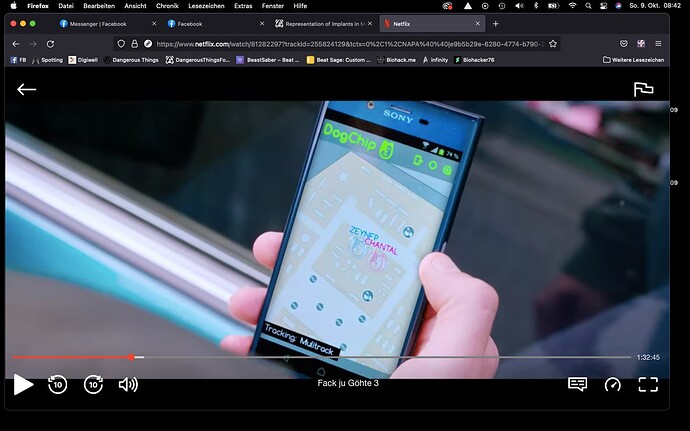Click the date and time So. 9. Okt.
This screenshot has width=690, height=431.
[x=655, y=6]
